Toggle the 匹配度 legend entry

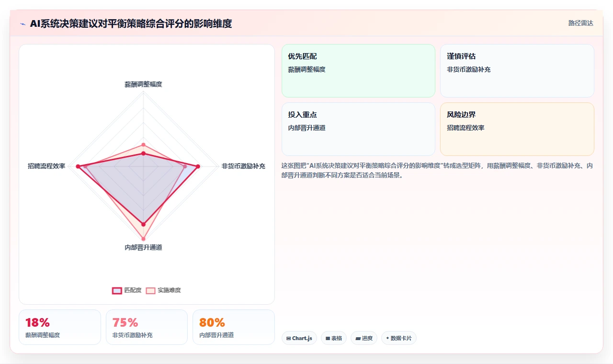(x=127, y=290)
